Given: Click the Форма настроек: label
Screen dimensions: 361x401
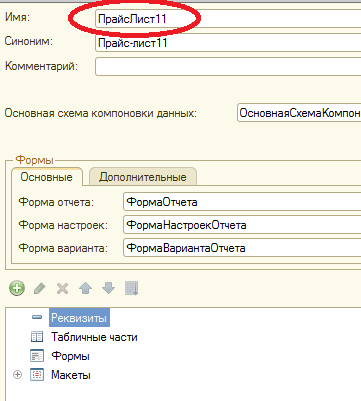Looking at the screenshot, I should pyautogui.click(x=63, y=225).
